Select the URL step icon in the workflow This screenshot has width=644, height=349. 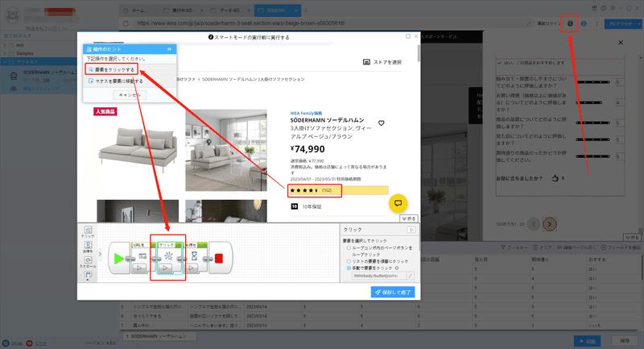(142, 256)
